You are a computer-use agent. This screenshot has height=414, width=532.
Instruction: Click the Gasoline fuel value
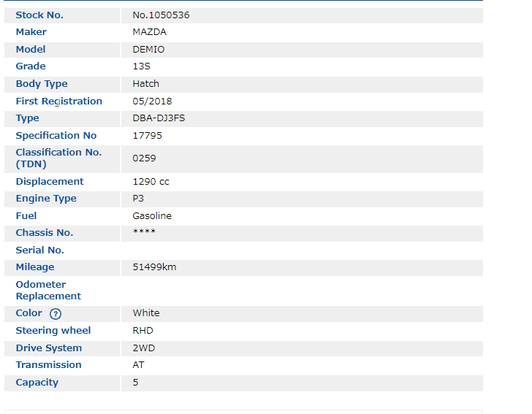tap(152, 216)
